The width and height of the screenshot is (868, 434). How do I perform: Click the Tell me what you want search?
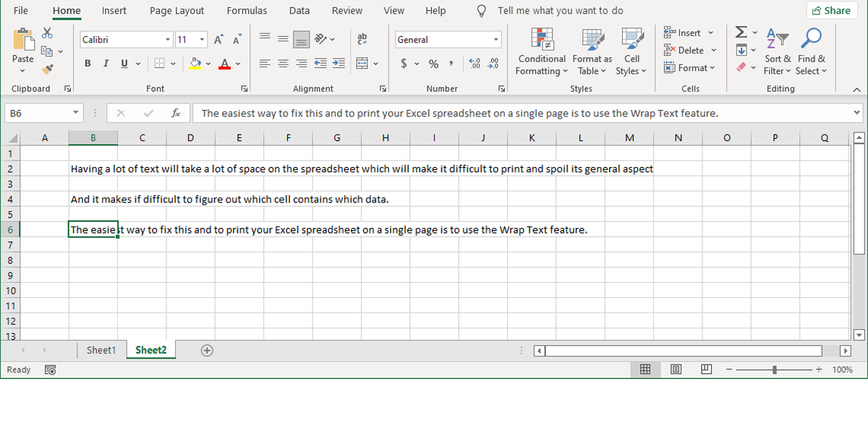tap(560, 11)
